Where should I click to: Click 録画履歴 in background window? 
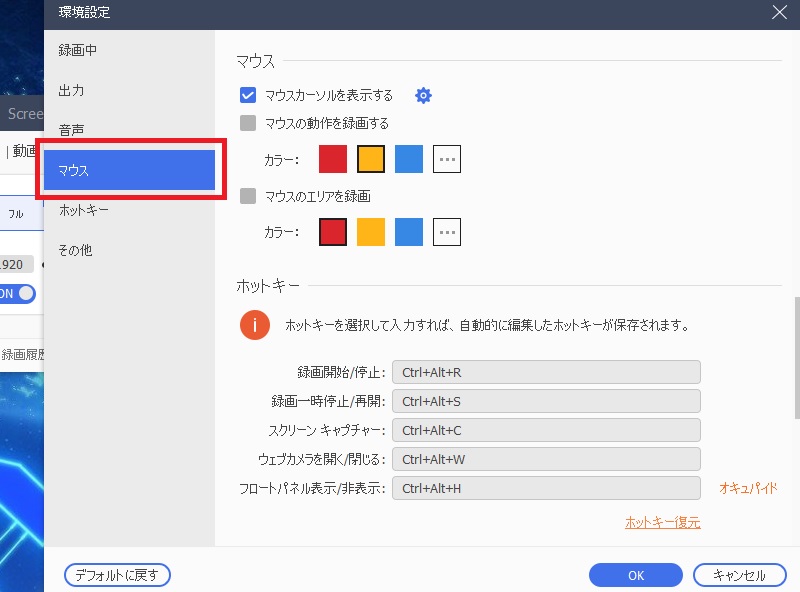(x=22, y=354)
